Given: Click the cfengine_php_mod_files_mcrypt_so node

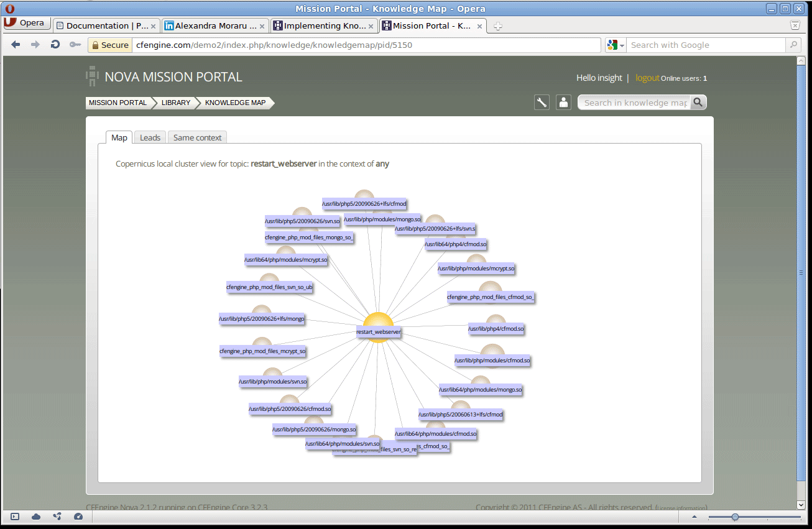Looking at the screenshot, I should tap(262, 351).
